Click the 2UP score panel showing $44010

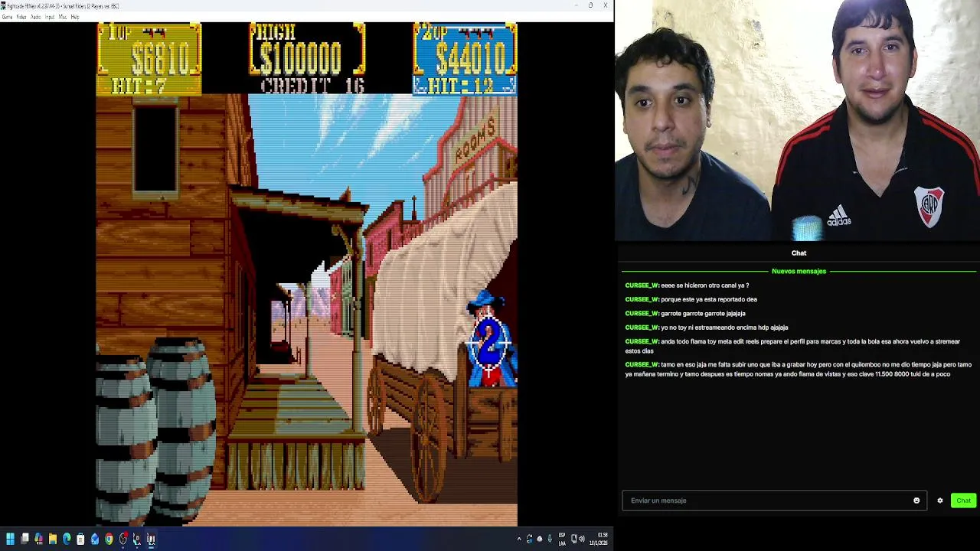465,59
